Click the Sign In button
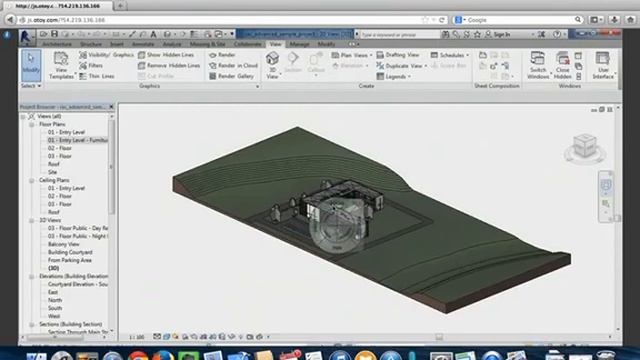640x360 pixels. click(x=498, y=35)
